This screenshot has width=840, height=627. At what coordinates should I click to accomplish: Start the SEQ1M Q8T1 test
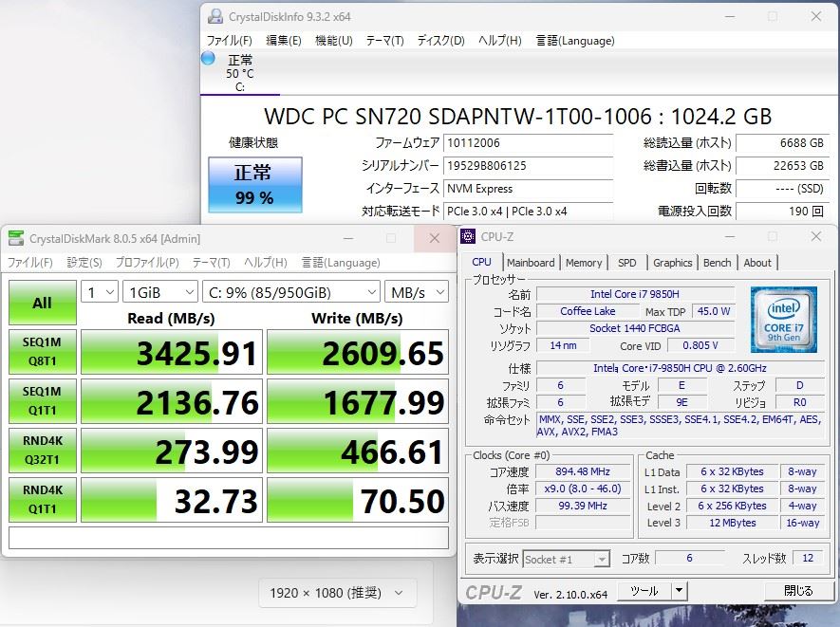(x=43, y=352)
